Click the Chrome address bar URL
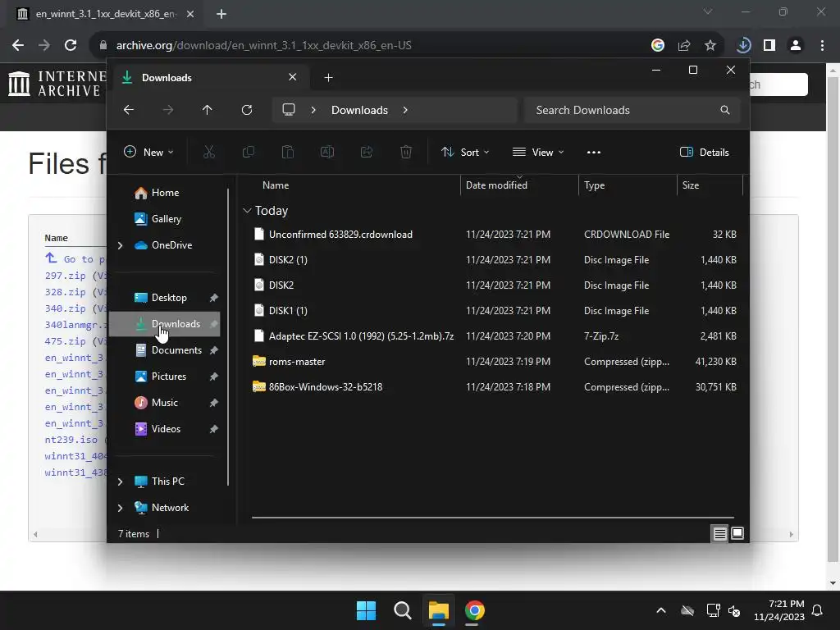Image resolution: width=840 pixels, height=630 pixels. 263,46
